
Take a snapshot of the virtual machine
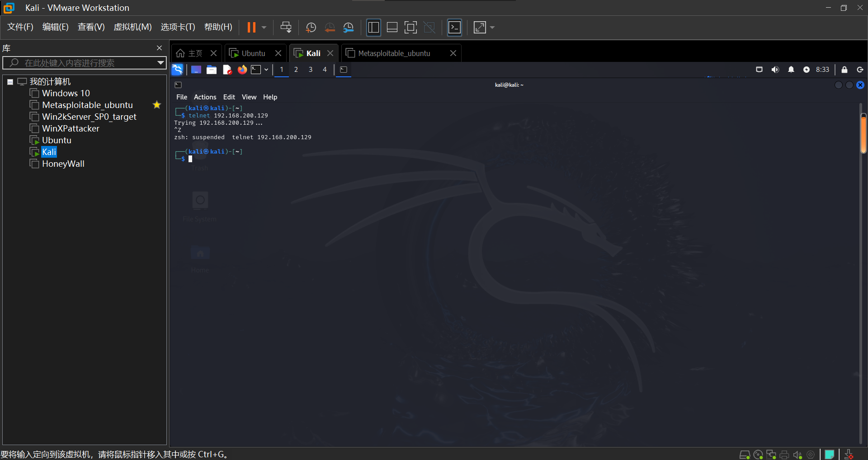(311, 28)
